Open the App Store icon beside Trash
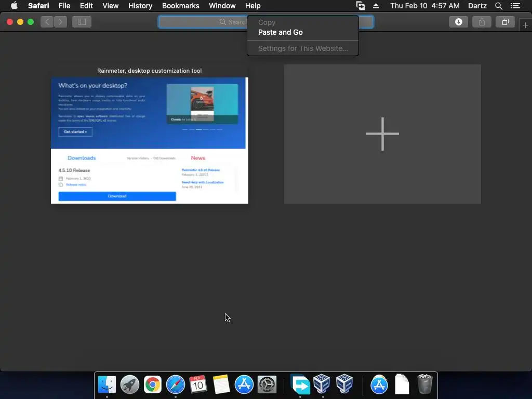 [x=379, y=385]
